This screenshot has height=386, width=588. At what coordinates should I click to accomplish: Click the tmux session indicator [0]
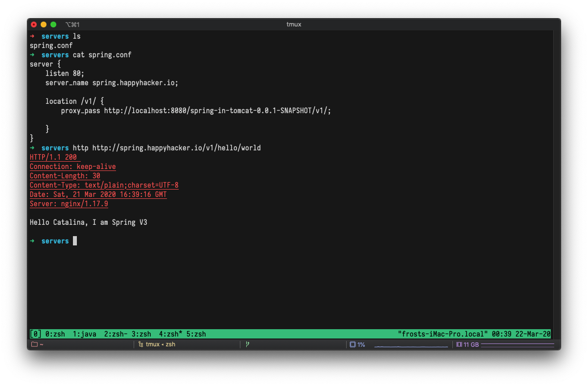tap(36, 334)
